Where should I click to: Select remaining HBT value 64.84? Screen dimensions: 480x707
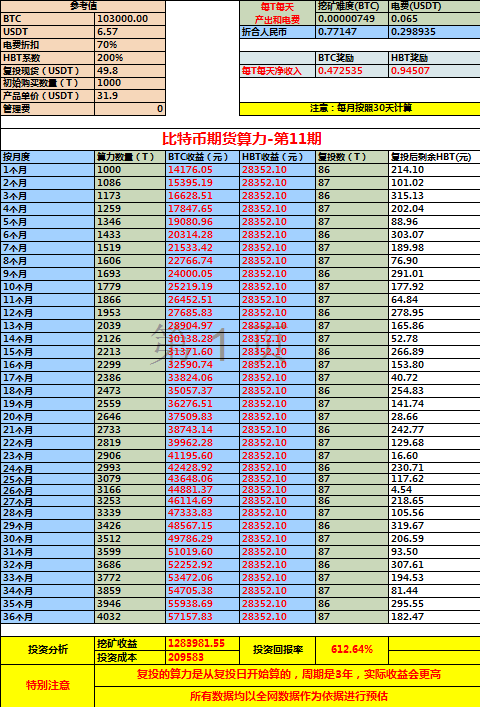click(x=434, y=300)
